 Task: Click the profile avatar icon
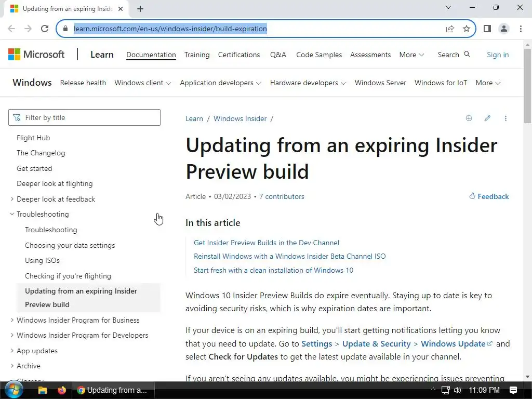(504, 29)
